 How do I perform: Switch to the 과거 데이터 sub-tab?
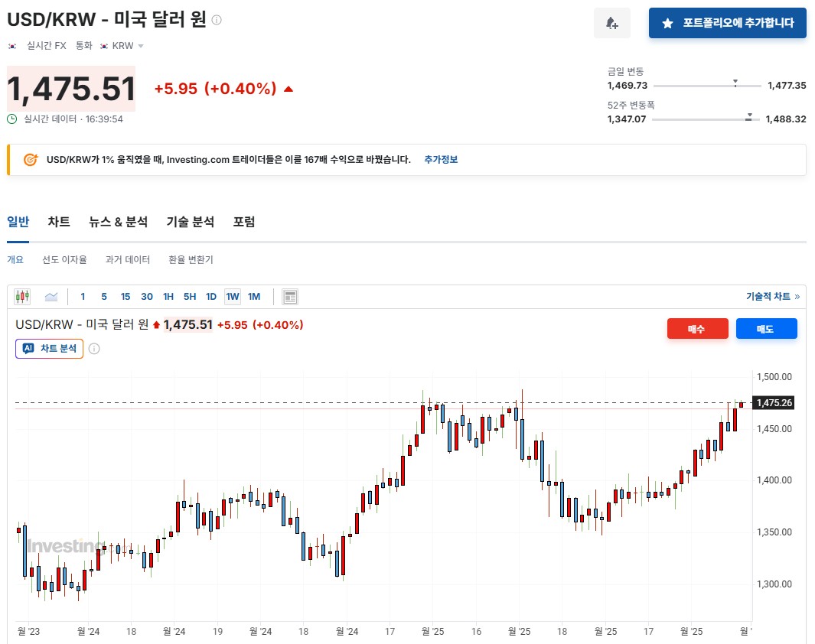tap(128, 260)
